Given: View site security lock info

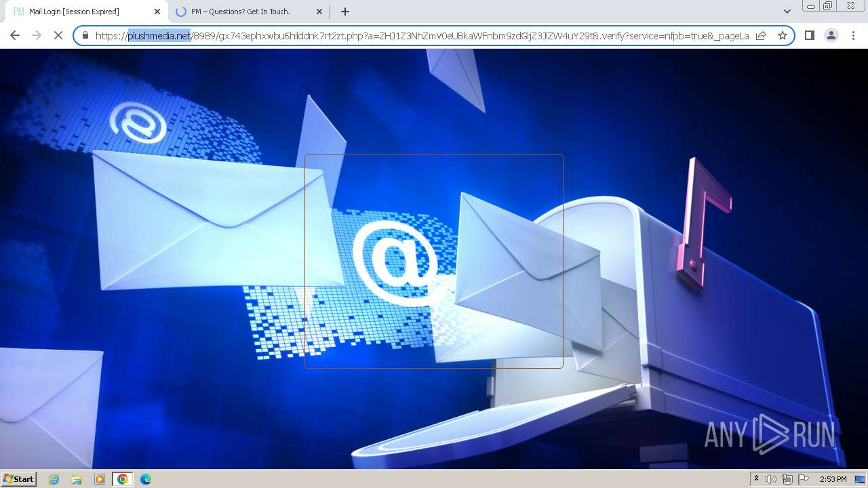Looking at the screenshot, I should 85,35.
